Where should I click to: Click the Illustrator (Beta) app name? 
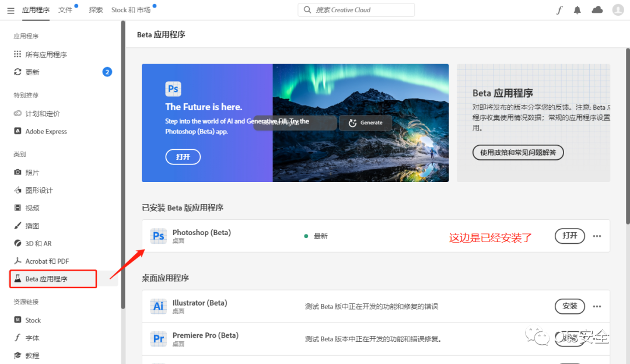[199, 303]
